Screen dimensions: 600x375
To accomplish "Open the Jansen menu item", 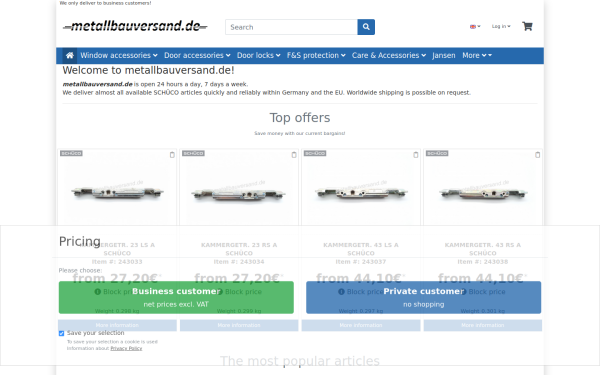I will click(444, 55).
